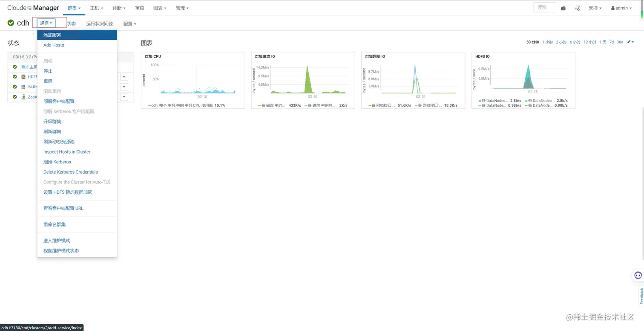
Task: Click the green health icon in YARN row
Action: point(15,87)
